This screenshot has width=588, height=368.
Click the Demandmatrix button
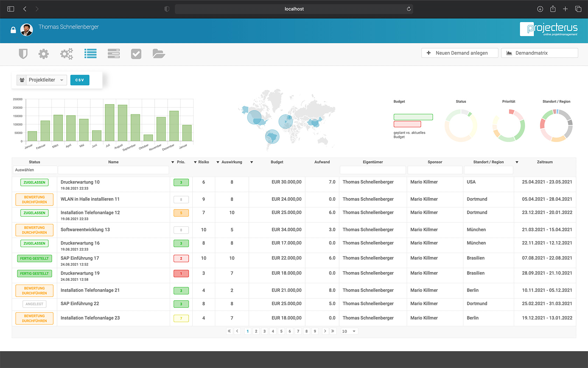[x=539, y=53]
